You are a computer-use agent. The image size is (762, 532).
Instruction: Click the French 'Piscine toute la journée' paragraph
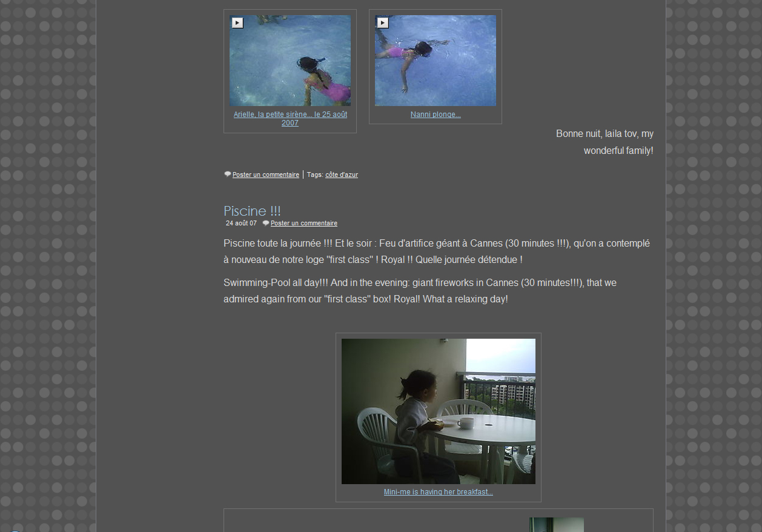pyautogui.click(x=436, y=251)
